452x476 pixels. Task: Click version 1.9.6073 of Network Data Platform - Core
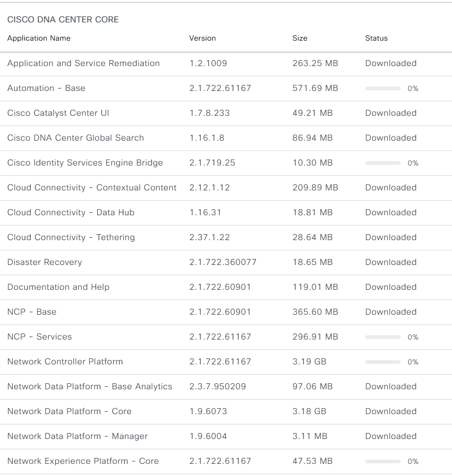208,411
